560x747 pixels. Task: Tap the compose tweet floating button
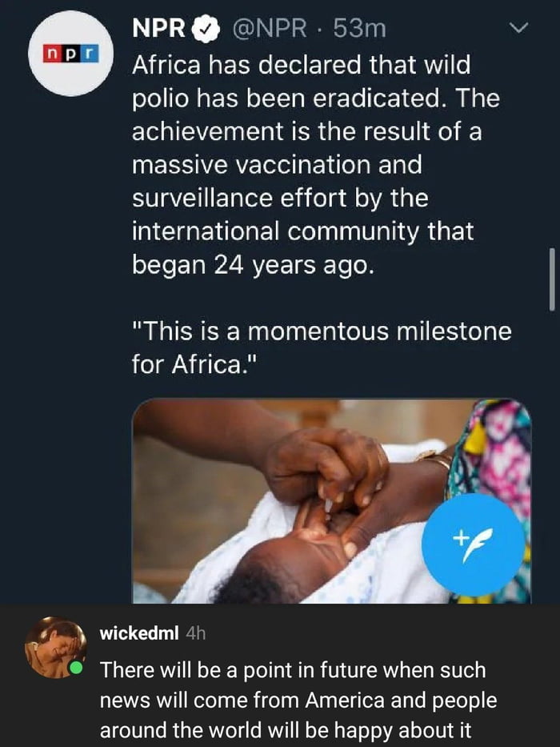[x=474, y=544]
